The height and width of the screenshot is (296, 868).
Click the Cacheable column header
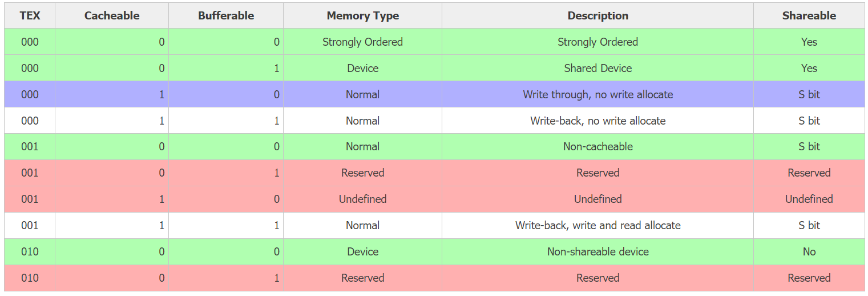112,15
